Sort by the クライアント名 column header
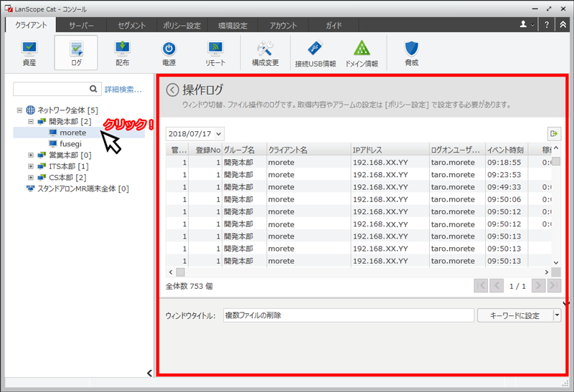 tap(309, 150)
